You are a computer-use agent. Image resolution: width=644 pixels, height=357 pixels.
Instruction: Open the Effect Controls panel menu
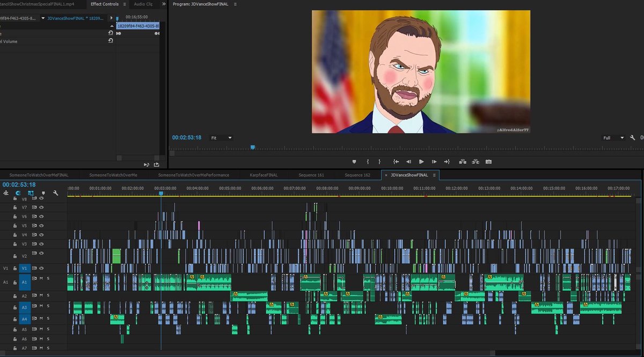pos(125,4)
